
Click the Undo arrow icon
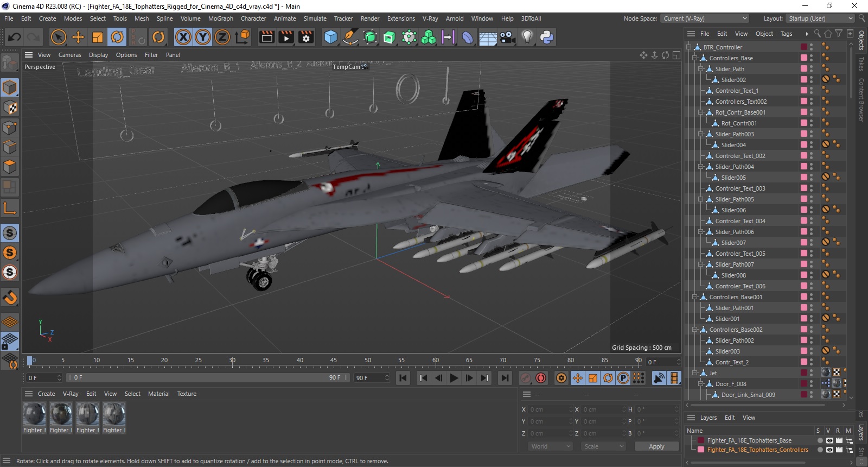click(x=15, y=37)
